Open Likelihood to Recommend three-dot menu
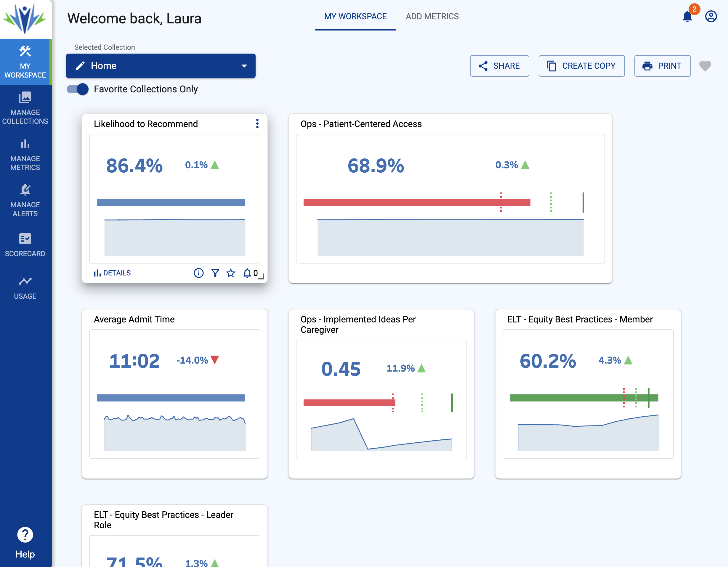Screen dimensions: 728x567 257,123
